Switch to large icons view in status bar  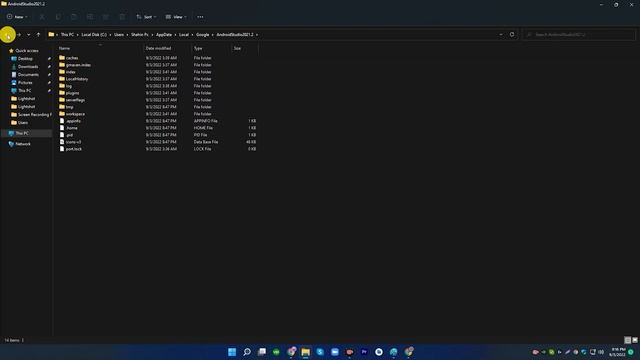635,340
